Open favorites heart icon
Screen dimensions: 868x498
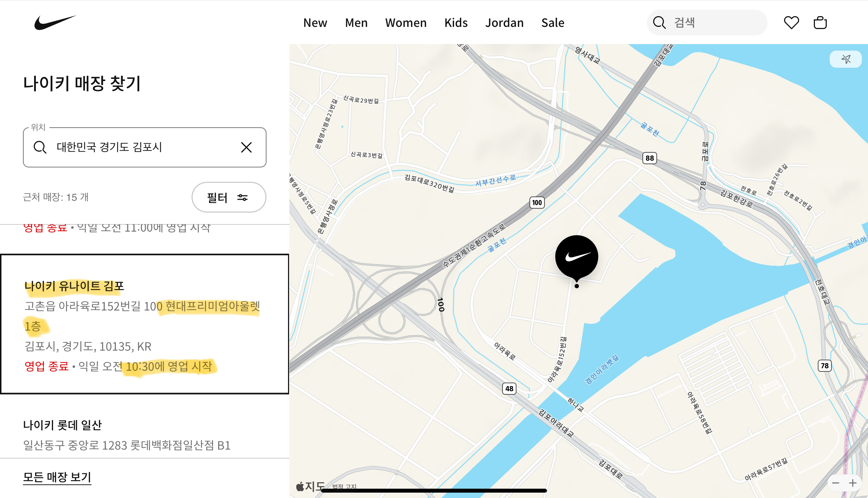click(x=791, y=23)
